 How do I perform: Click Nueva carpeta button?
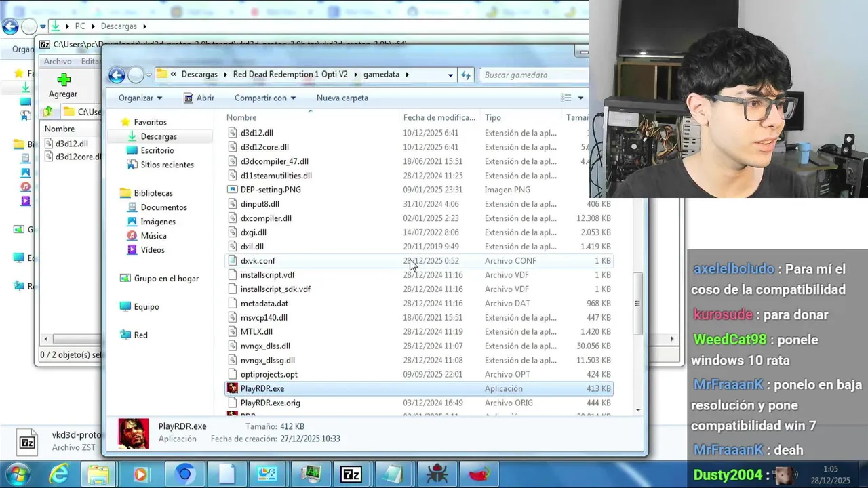pos(342,98)
